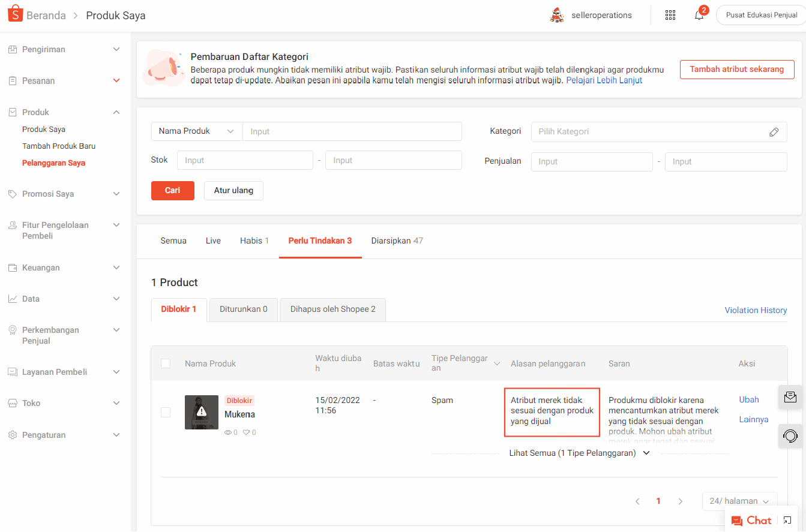Viewport: 806px width, 532px height.
Task: Click the feedback envelope icon on right edge
Action: point(791,397)
